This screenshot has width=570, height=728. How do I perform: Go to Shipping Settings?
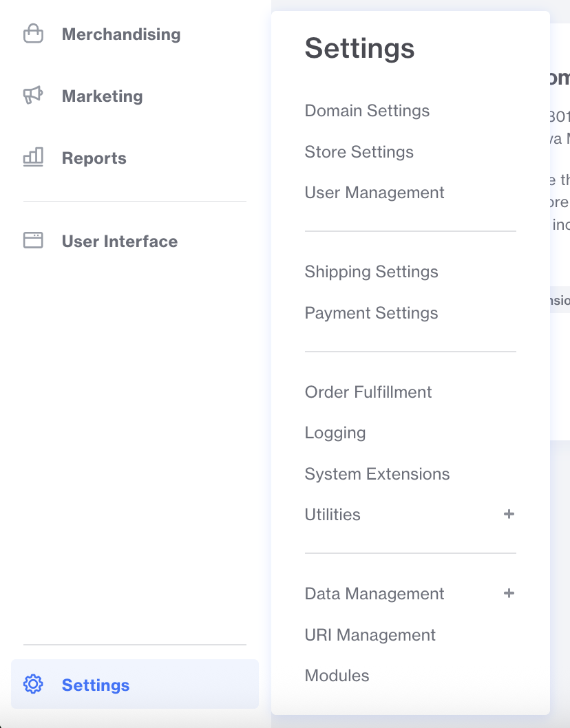pos(371,272)
